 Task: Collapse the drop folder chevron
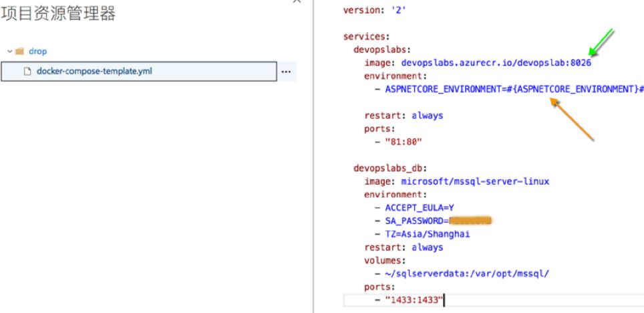click(9, 51)
